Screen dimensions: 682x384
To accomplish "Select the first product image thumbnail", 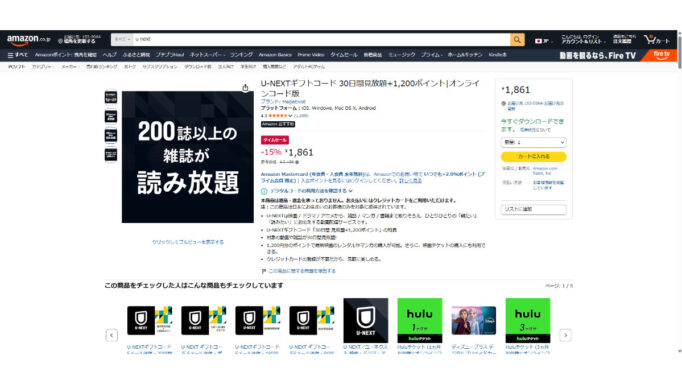I will click(x=111, y=97).
